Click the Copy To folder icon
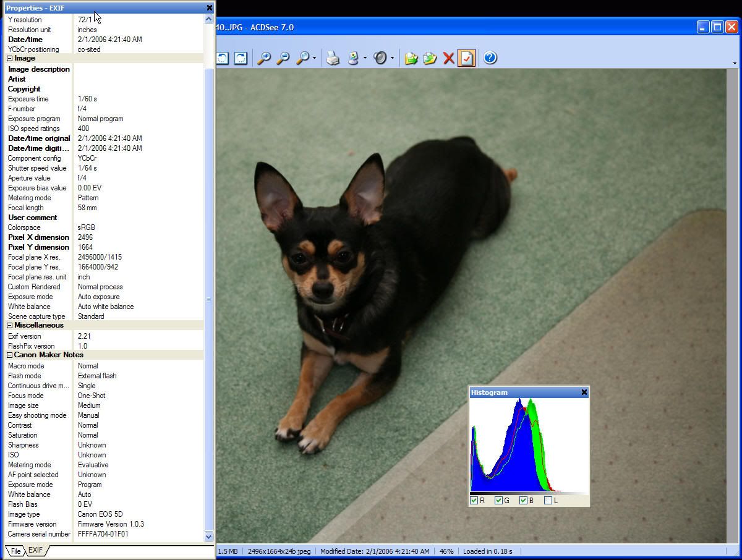 (x=429, y=58)
